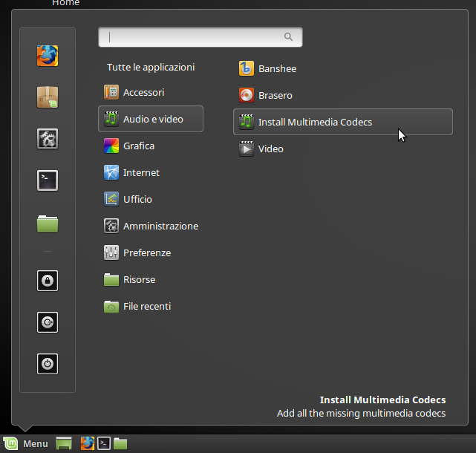Viewport: 476px width, 453px height.
Task: Select Install Multimedia Codecs entry
Action: click(315, 123)
